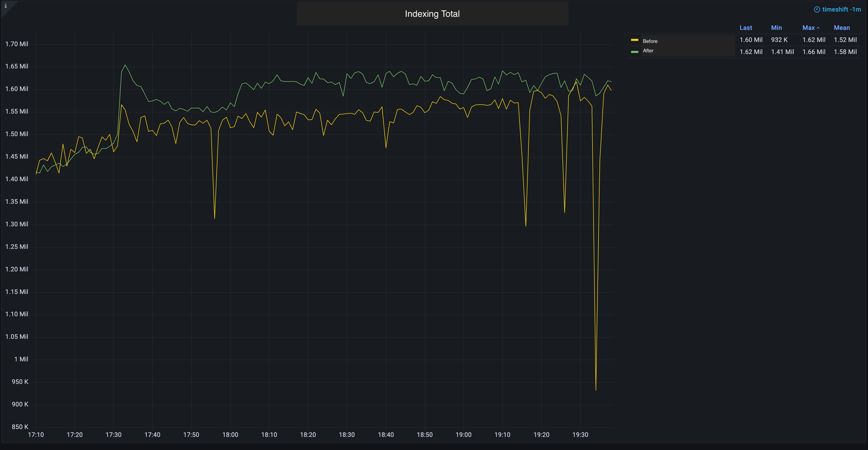The height and width of the screenshot is (450, 868).
Task: Click the 18:00 x-axis time label
Action: tap(230, 435)
